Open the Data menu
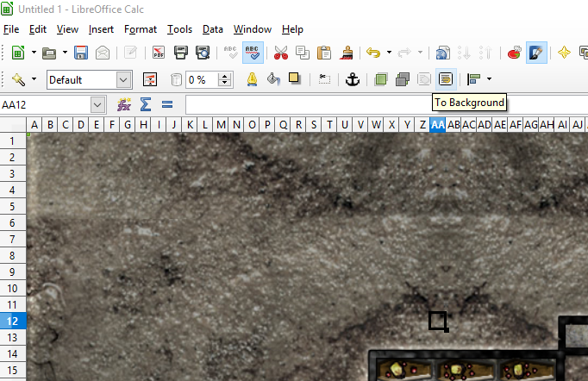This screenshot has width=588, height=381. pos(213,29)
